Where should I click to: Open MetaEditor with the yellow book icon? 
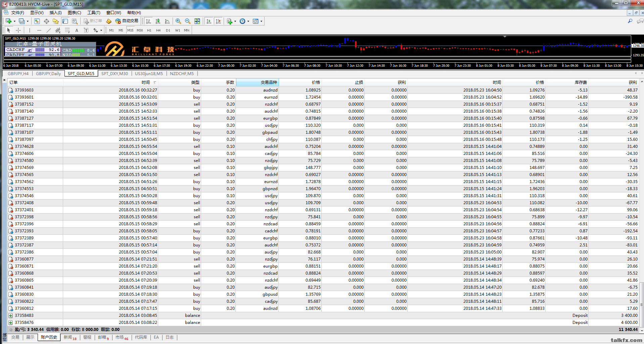coord(109,21)
